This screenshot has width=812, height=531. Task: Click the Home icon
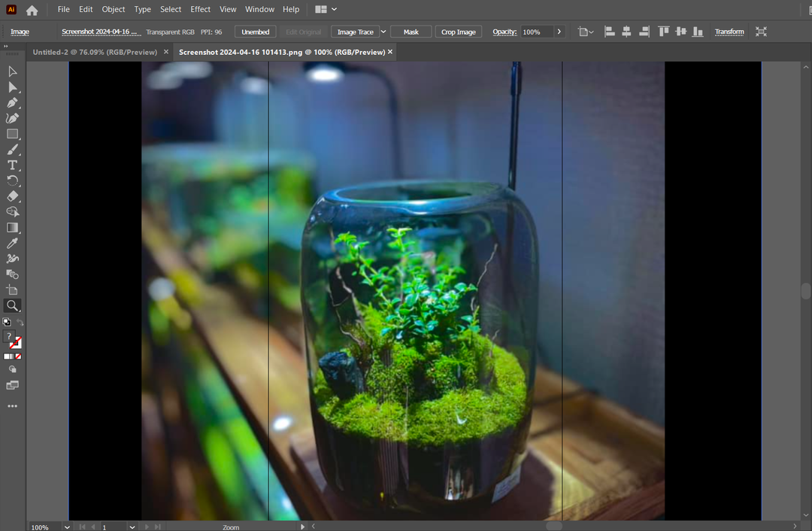coord(32,10)
